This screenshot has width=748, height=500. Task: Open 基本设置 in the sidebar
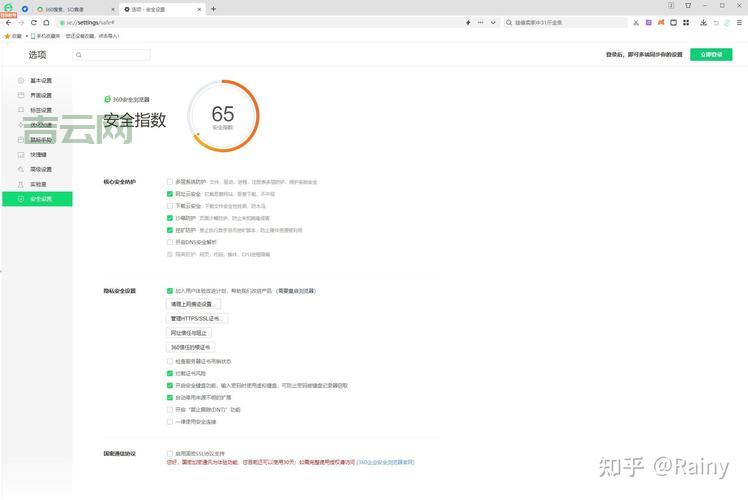coord(37,81)
